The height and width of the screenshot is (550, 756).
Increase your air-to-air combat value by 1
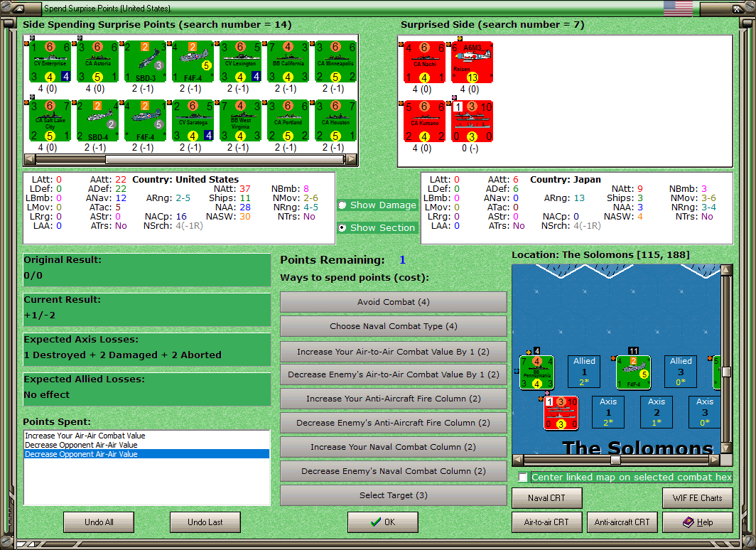tap(394, 352)
